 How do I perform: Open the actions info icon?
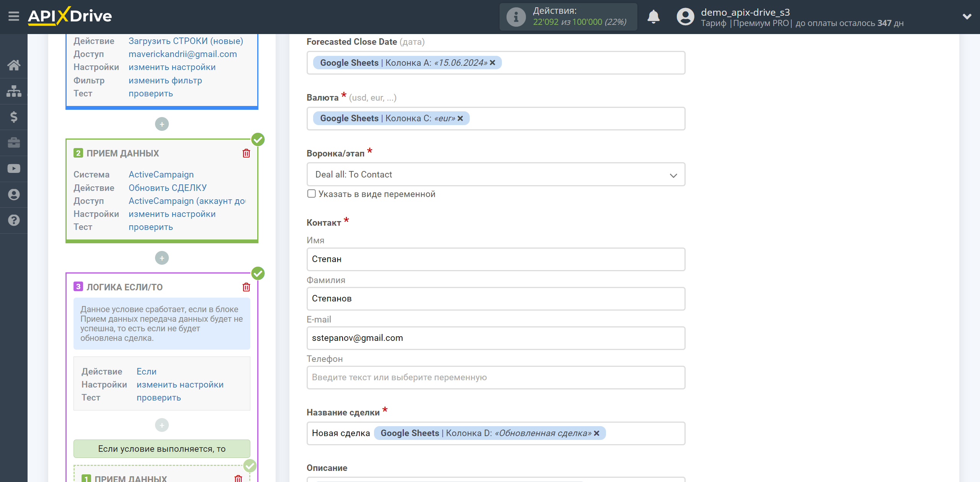coord(516,17)
